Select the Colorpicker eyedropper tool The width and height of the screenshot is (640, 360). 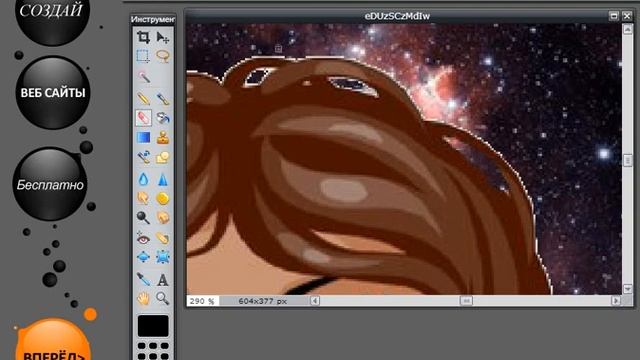143,280
